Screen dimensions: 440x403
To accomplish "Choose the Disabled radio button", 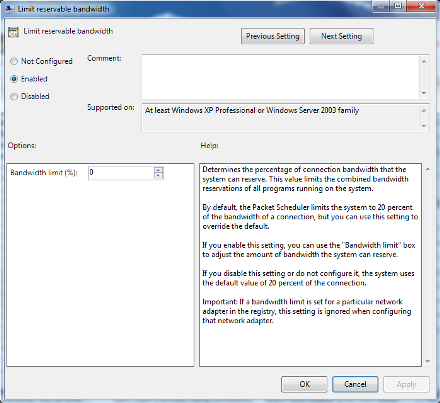I will click(x=14, y=97).
